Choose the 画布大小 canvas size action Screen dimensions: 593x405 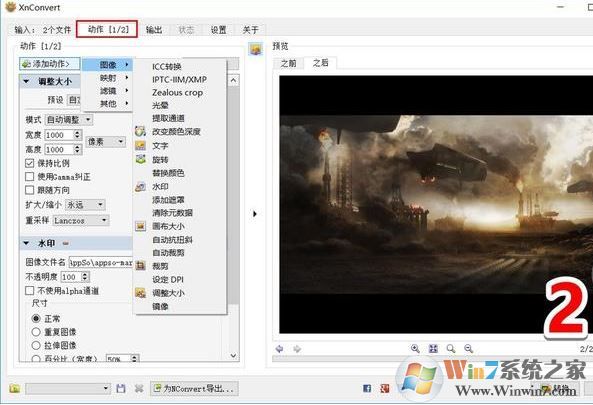point(168,226)
